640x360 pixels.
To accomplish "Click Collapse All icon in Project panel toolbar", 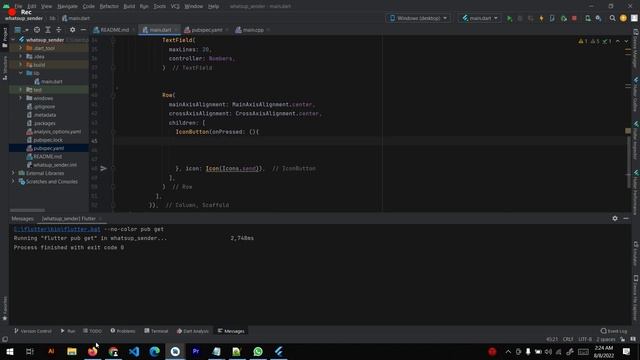I will pos(59,30).
